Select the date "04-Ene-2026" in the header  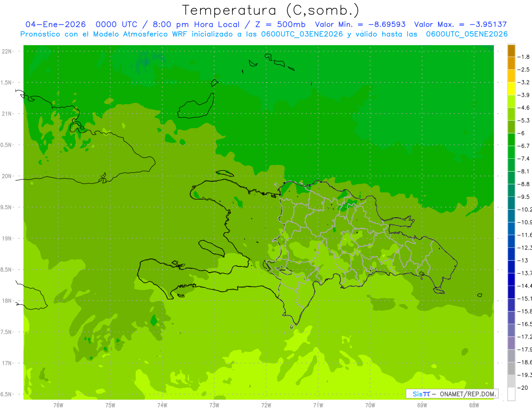point(55,25)
